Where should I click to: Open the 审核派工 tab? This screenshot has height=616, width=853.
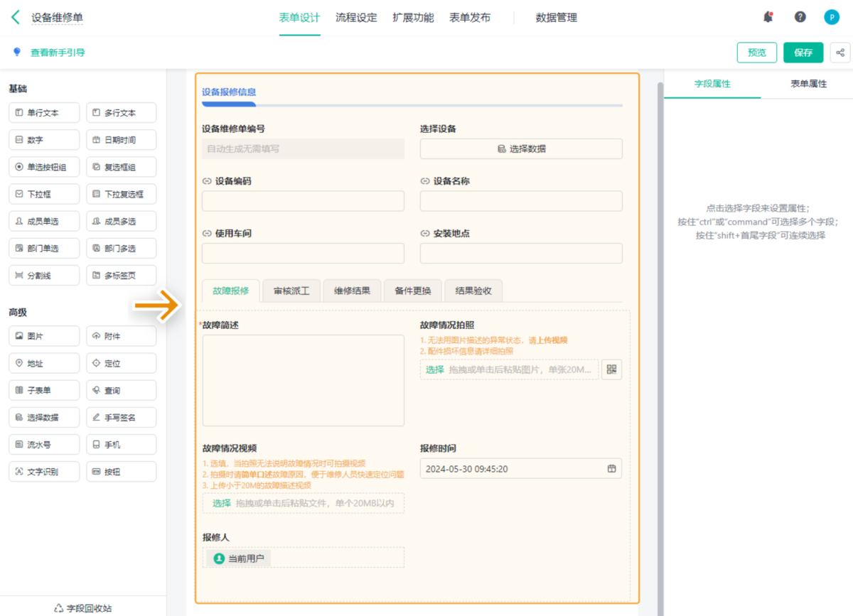[x=291, y=291]
